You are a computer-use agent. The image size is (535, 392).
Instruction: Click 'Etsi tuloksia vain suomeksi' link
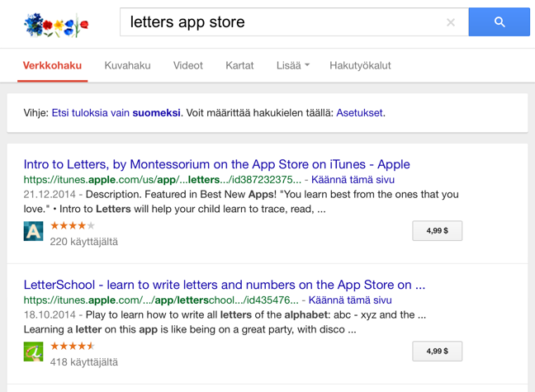pyautogui.click(x=116, y=113)
